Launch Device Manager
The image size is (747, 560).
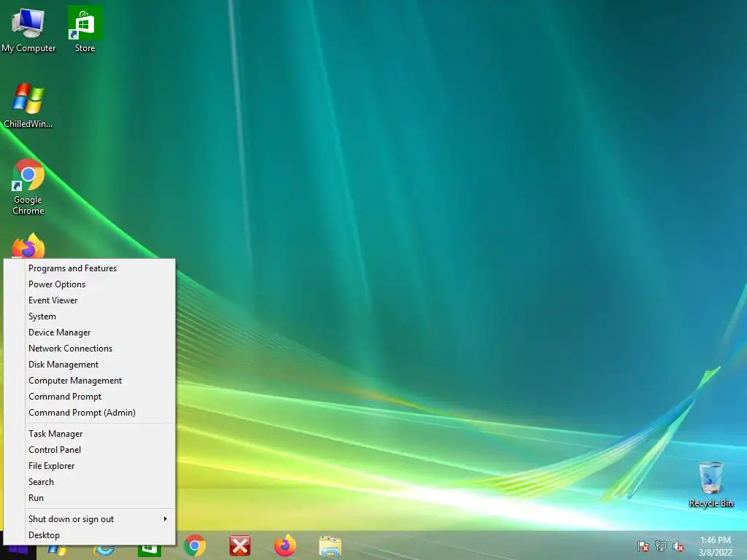tap(90, 332)
